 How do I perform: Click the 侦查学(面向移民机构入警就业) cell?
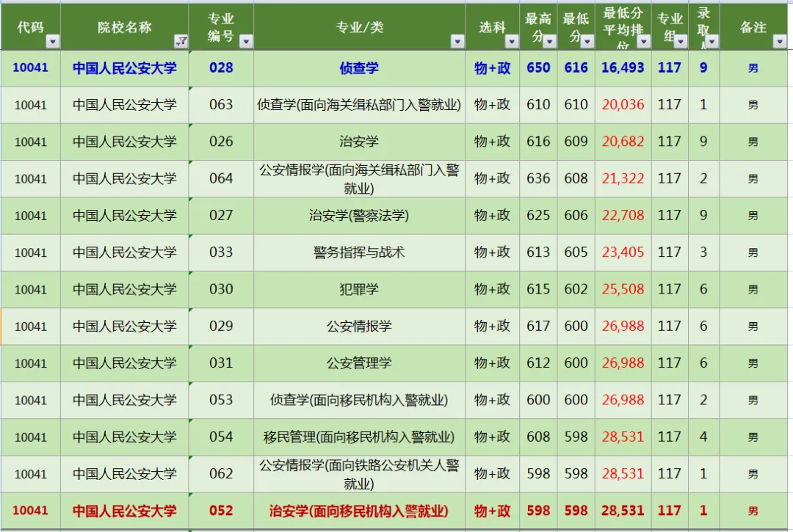click(359, 400)
